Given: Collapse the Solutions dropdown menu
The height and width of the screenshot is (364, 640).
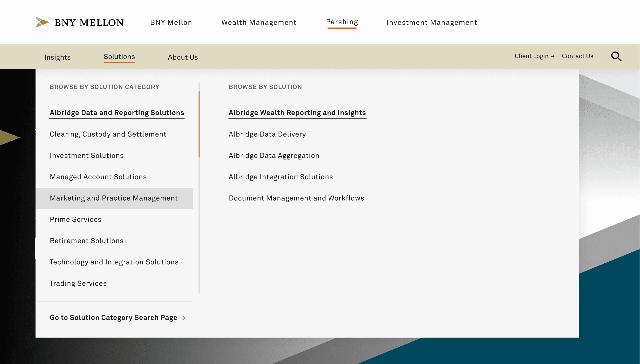Looking at the screenshot, I should click(x=119, y=57).
